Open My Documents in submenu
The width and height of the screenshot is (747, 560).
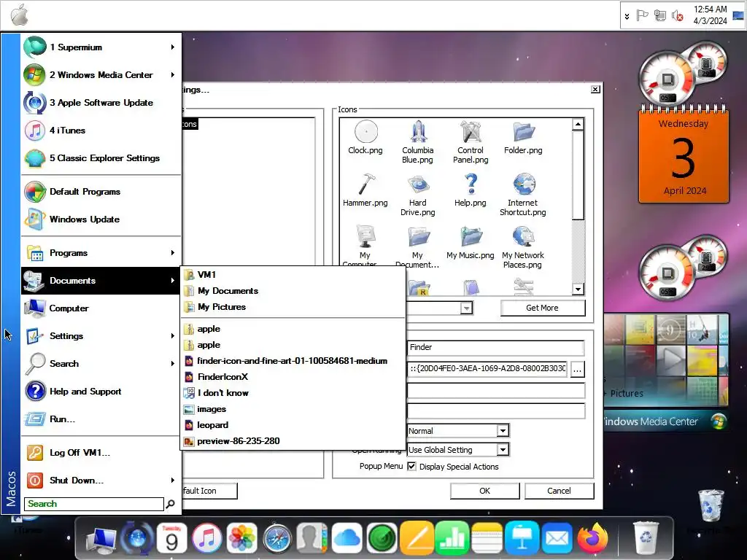(x=293, y=291)
